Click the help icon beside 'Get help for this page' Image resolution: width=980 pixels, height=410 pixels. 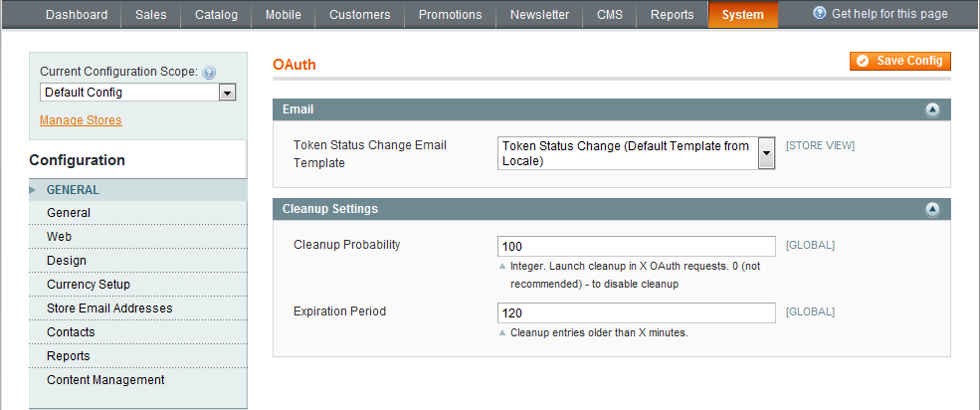point(820,14)
